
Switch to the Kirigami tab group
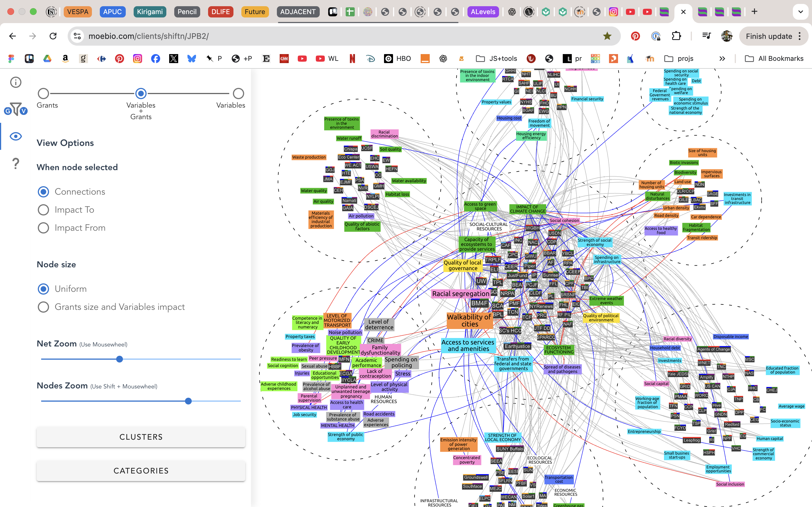pyautogui.click(x=150, y=12)
